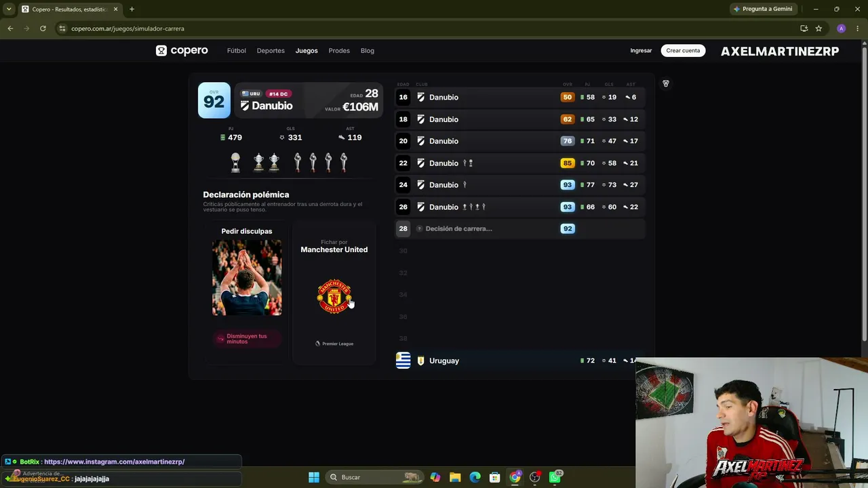Click the trophy icon beside the career panel
The width and height of the screenshot is (868, 488).
click(x=666, y=83)
